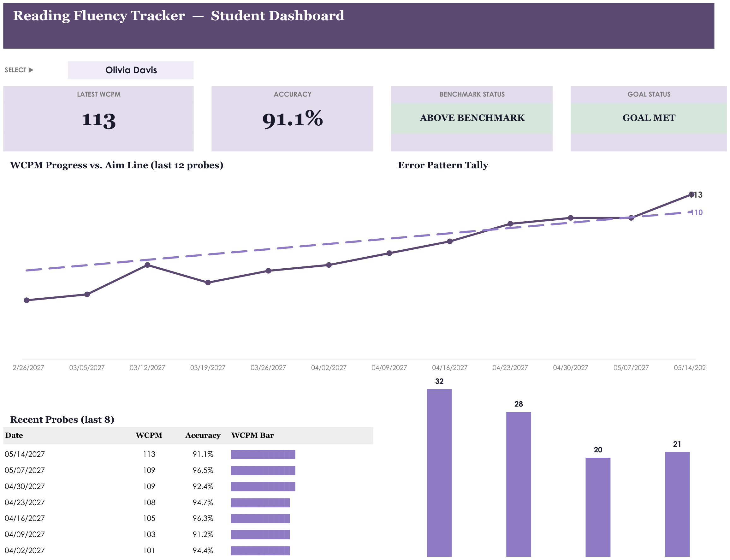The width and height of the screenshot is (730, 560).
Task: Open the Olivia Davis student selector
Action: (131, 70)
